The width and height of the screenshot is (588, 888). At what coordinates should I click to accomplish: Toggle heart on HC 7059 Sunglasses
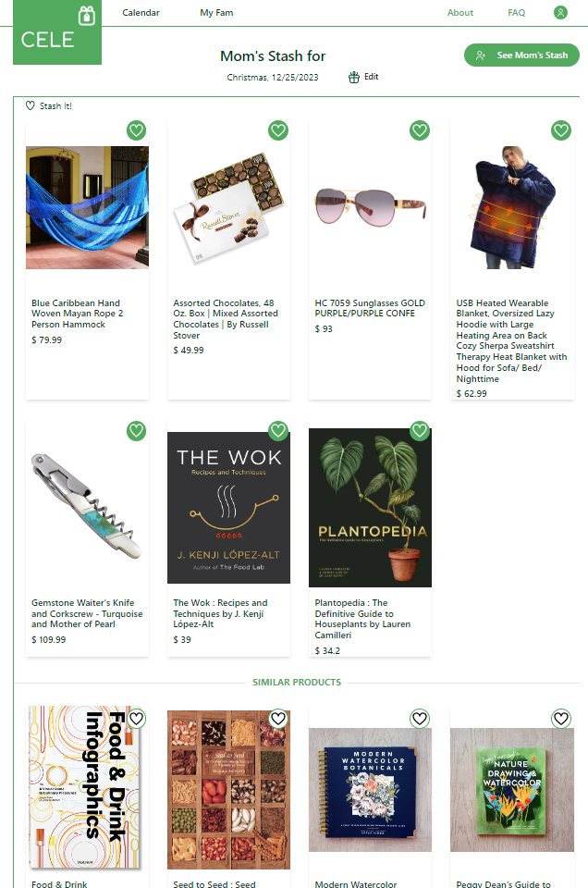tap(420, 130)
